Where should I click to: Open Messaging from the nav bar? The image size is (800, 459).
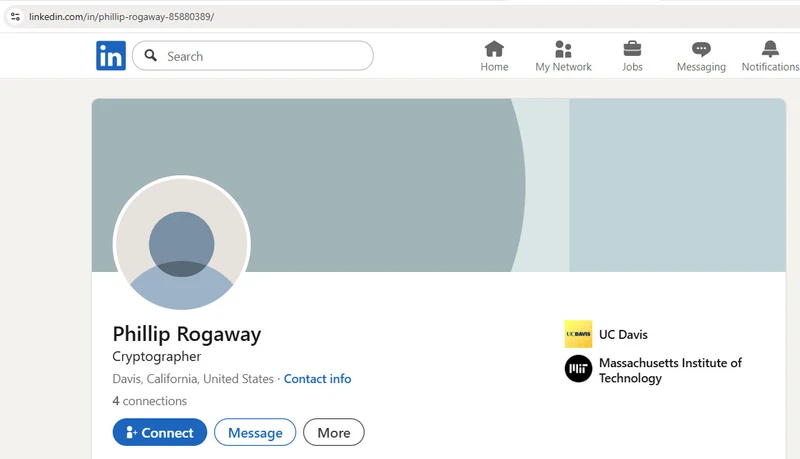701,56
